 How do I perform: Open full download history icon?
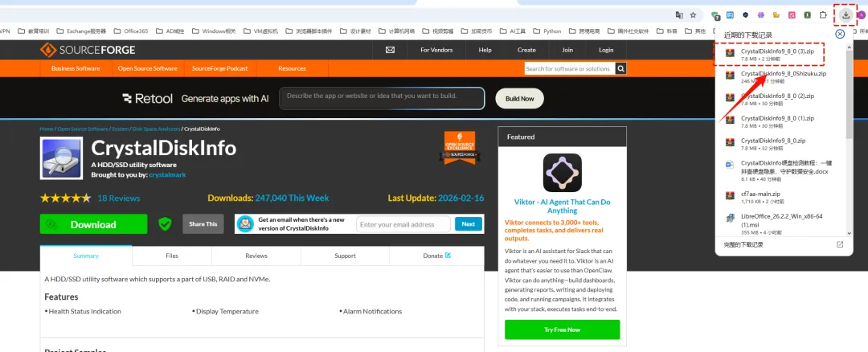[840, 244]
